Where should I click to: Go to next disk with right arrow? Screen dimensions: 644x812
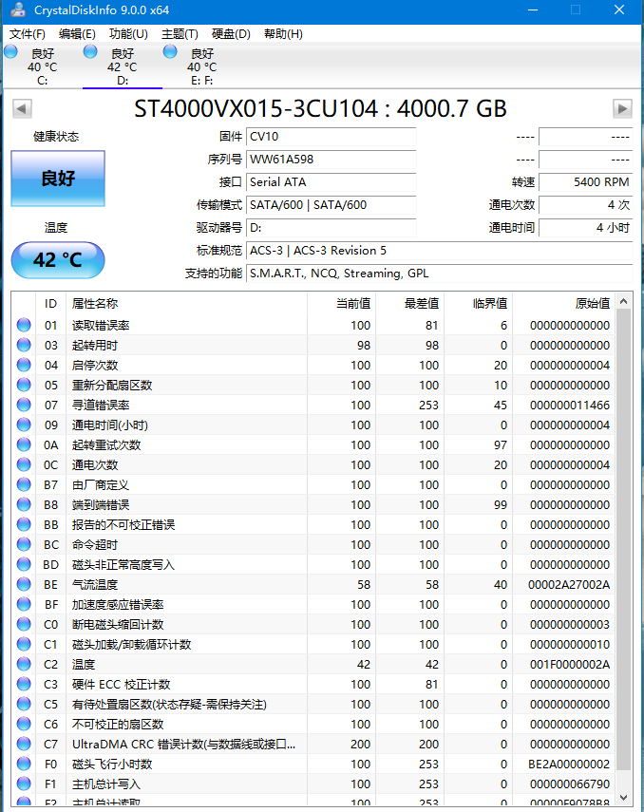[x=622, y=109]
